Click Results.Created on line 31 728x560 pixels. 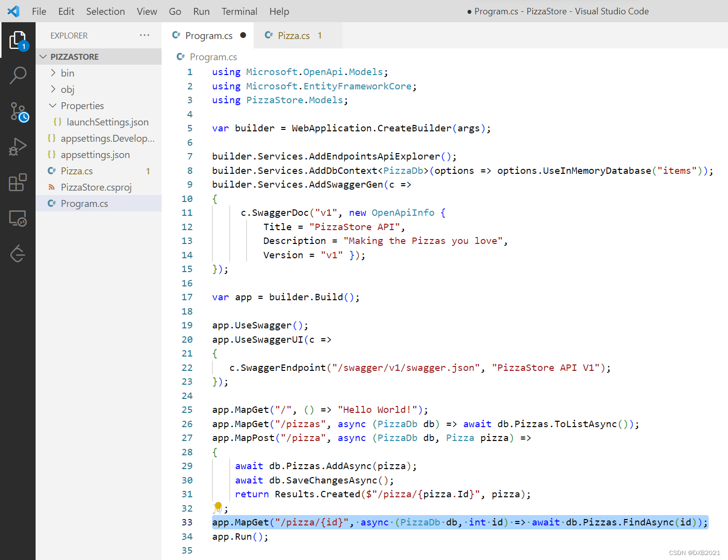[318, 494]
